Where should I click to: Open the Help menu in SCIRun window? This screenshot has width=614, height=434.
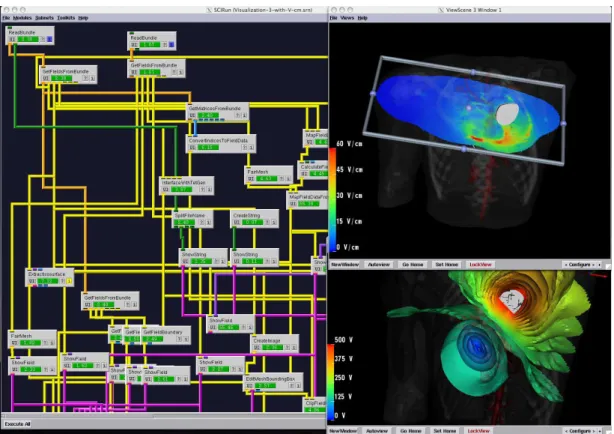pyautogui.click(x=83, y=18)
